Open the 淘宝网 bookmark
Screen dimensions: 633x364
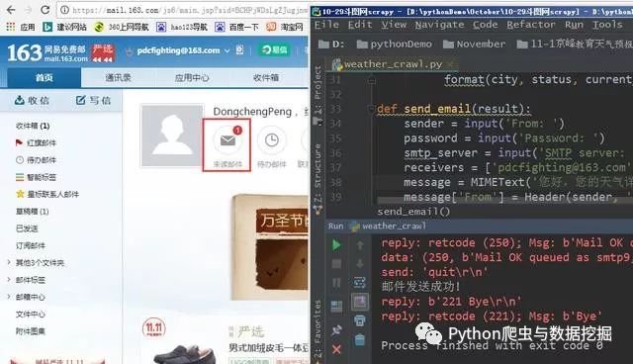[x=285, y=27]
